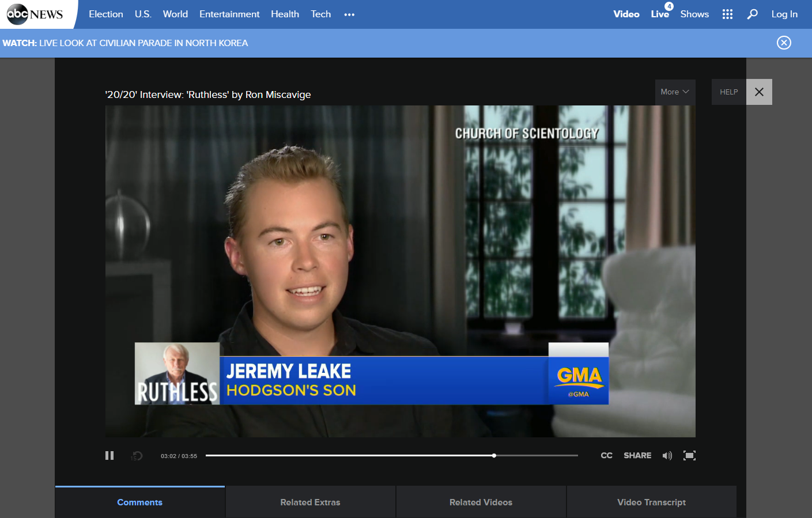This screenshot has width=812, height=518.
Task: Mute the video volume speaker icon
Action: pos(667,456)
